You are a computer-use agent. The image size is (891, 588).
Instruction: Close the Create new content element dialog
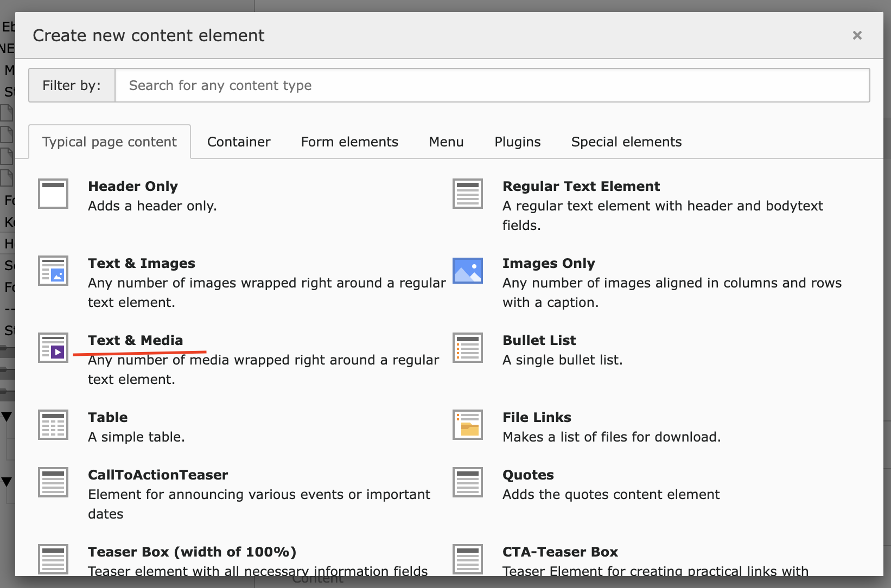pos(857,35)
